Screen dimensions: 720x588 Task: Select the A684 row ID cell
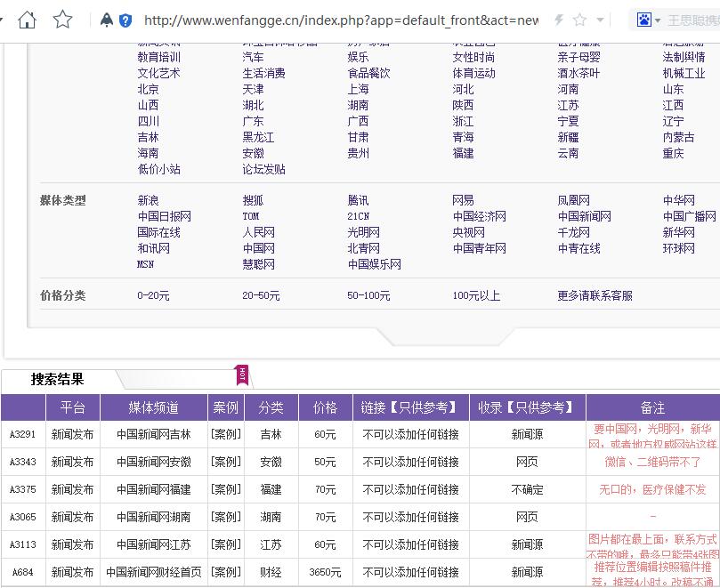click(23, 572)
